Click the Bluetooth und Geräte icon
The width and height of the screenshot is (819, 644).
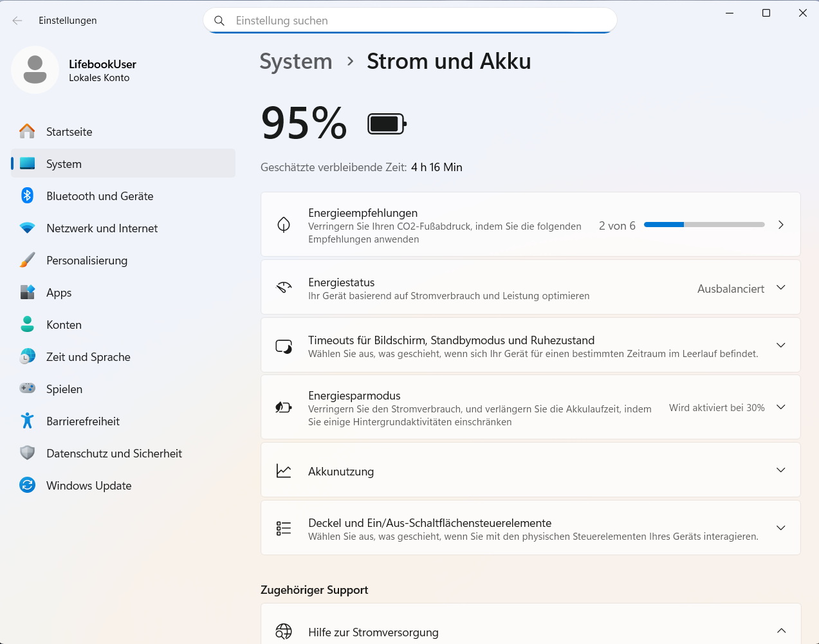point(27,196)
